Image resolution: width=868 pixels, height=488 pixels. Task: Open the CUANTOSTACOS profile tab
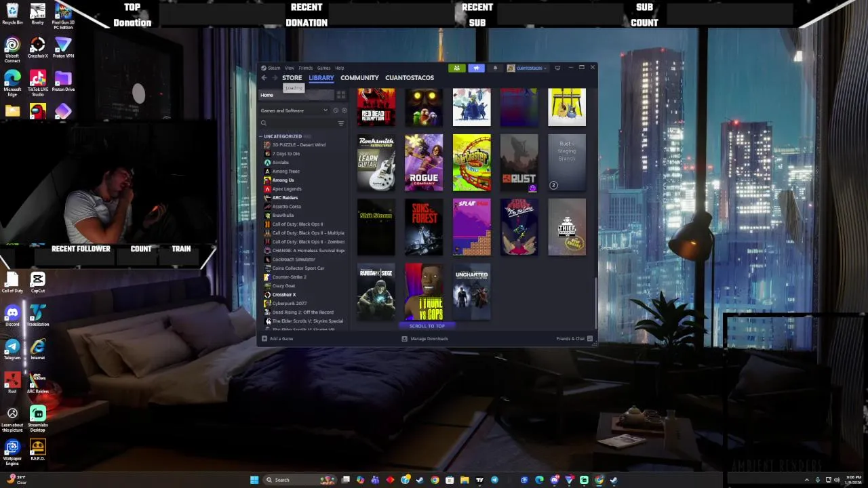pos(410,78)
